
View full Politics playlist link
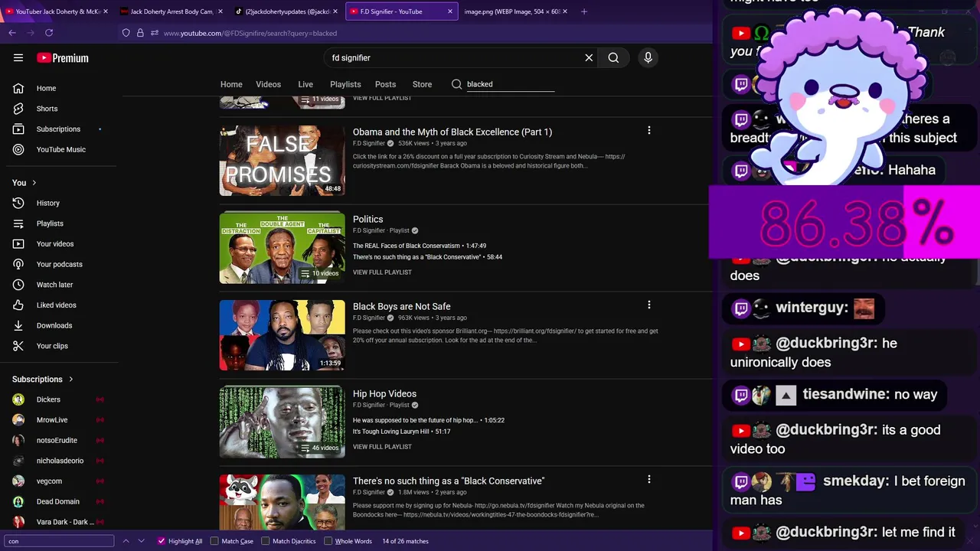[382, 272]
